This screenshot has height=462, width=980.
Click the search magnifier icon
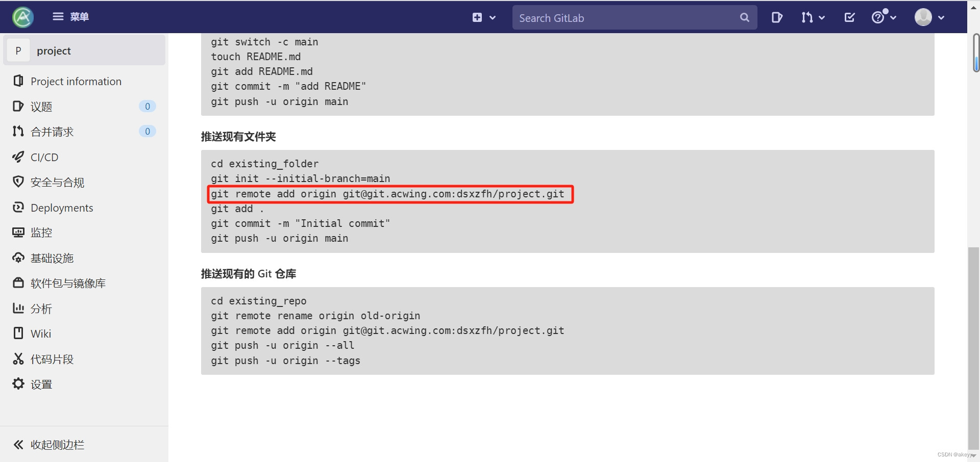(744, 17)
